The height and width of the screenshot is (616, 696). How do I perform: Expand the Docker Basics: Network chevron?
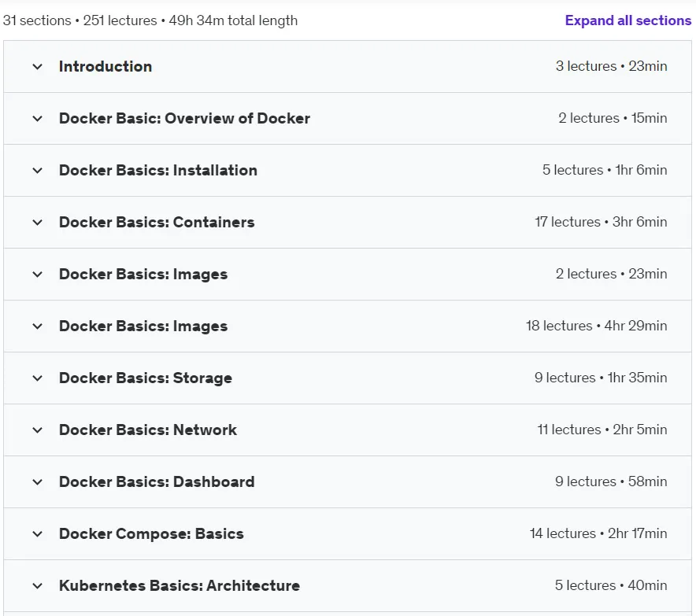pyautogui.click(x=38, y=430)
